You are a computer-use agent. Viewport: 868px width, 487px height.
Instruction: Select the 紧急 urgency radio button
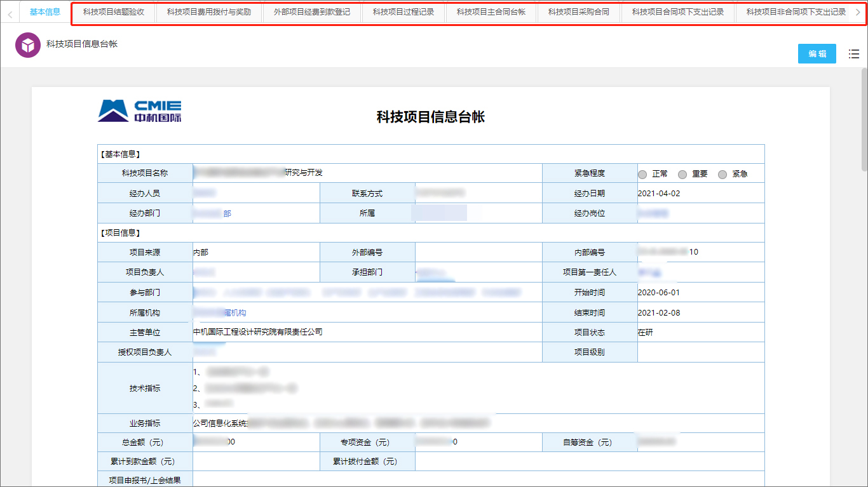(722, 174)
